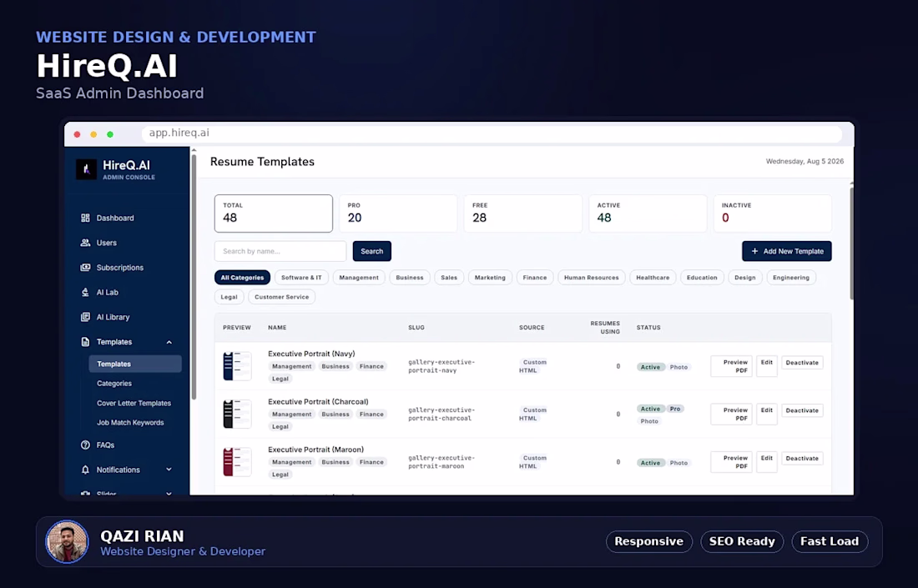Click the HireQ.AI logo icon

coord(86,169)
